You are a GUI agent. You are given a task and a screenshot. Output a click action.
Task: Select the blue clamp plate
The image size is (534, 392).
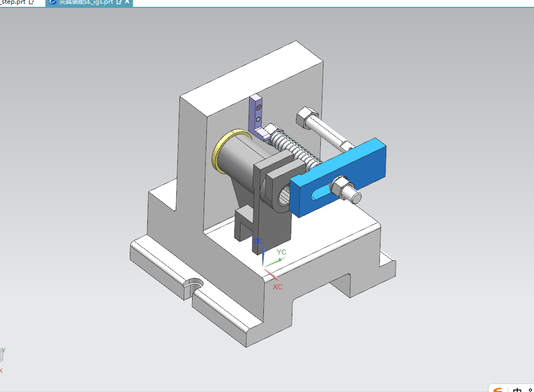point(338,176)
